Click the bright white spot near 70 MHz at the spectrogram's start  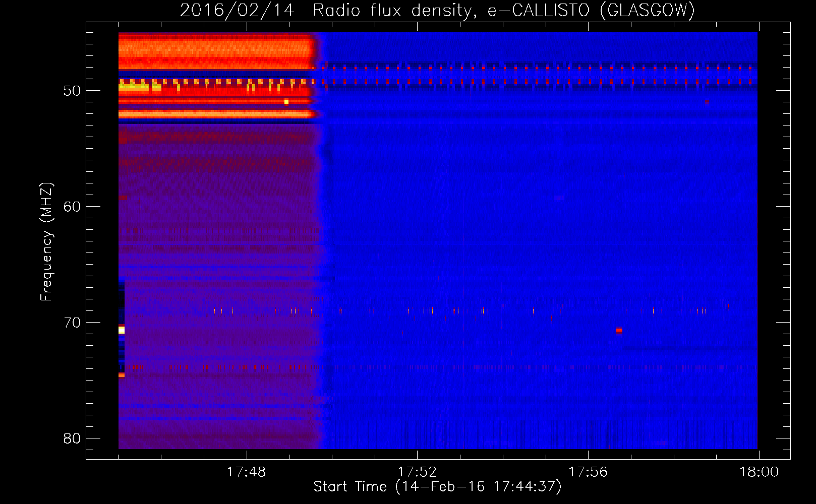122,330
